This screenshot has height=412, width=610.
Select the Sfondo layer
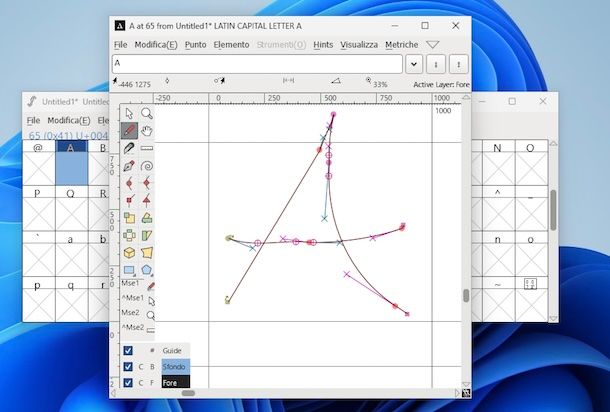[x=175, y=366]
